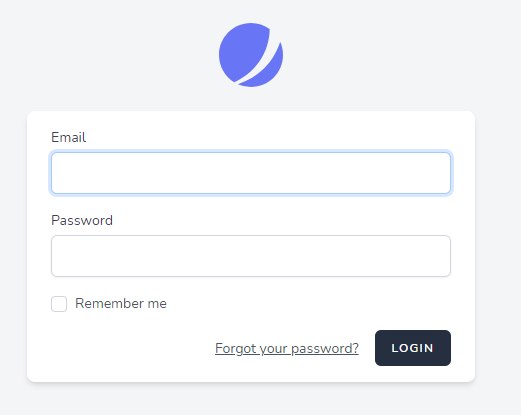The image size is (521, 415).
Task: Select the empty Email text box
Action: tap(251, 173)
